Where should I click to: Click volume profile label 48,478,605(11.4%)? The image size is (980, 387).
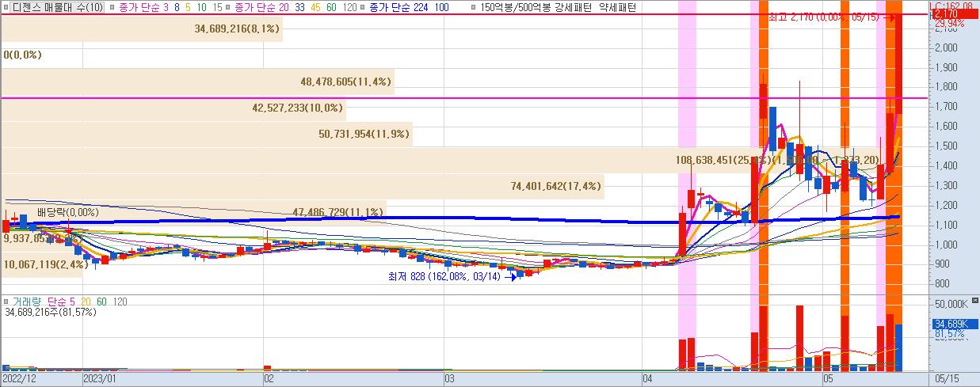tap(347, 81)
